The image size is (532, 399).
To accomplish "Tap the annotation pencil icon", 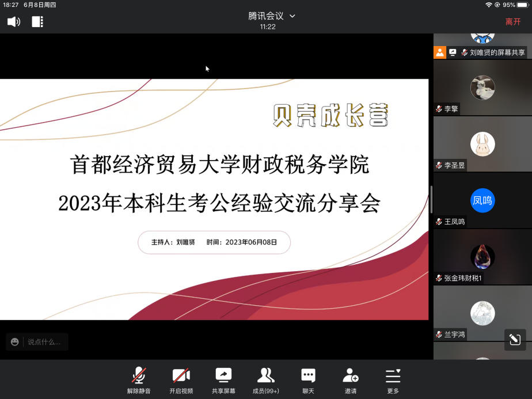I will pyautogui.click(x=515, y=339).
